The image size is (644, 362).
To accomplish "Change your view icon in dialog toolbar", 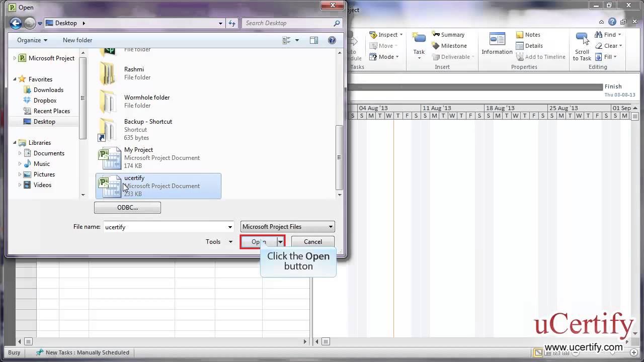I will [286, 40].
